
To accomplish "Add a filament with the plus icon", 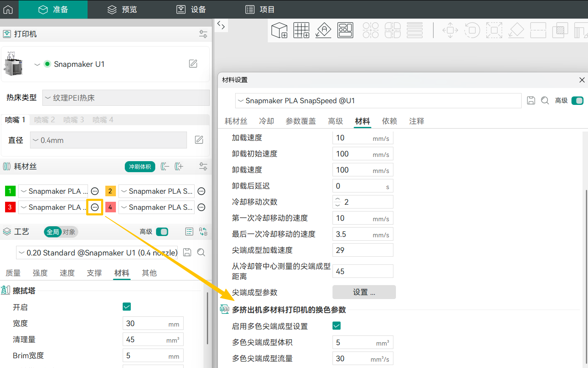I will click(179, 166).
